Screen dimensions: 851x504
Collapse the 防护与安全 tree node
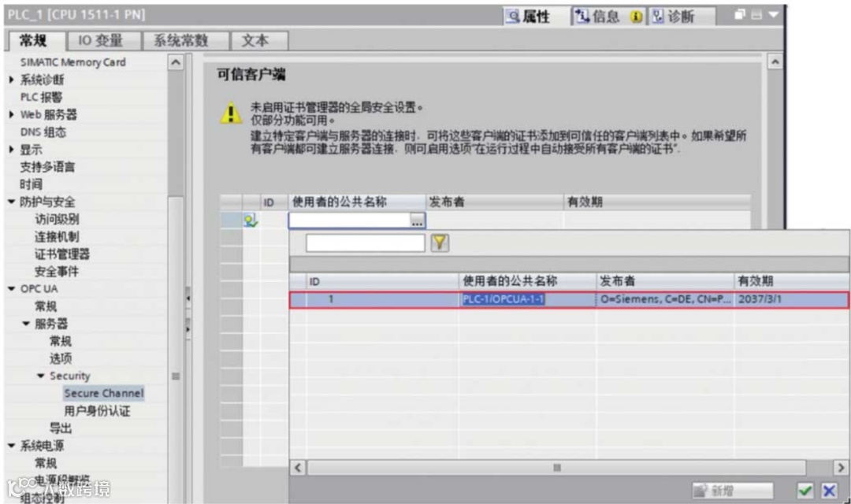11,202
